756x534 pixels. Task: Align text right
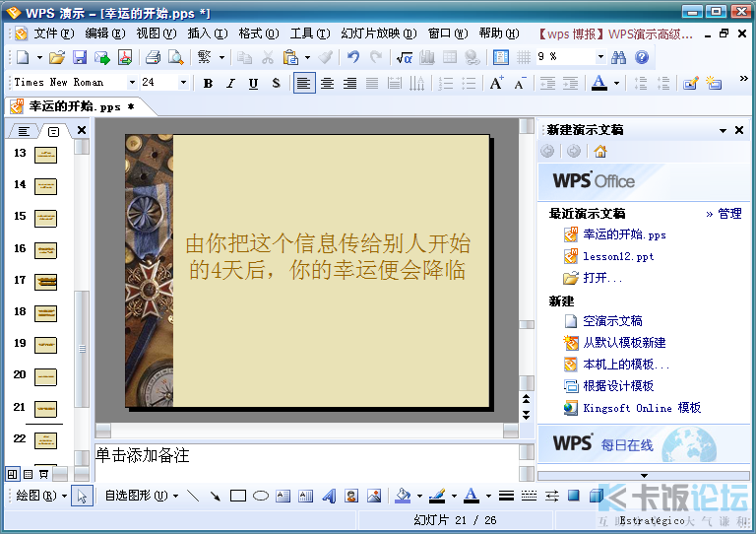(x=349, y=83)
